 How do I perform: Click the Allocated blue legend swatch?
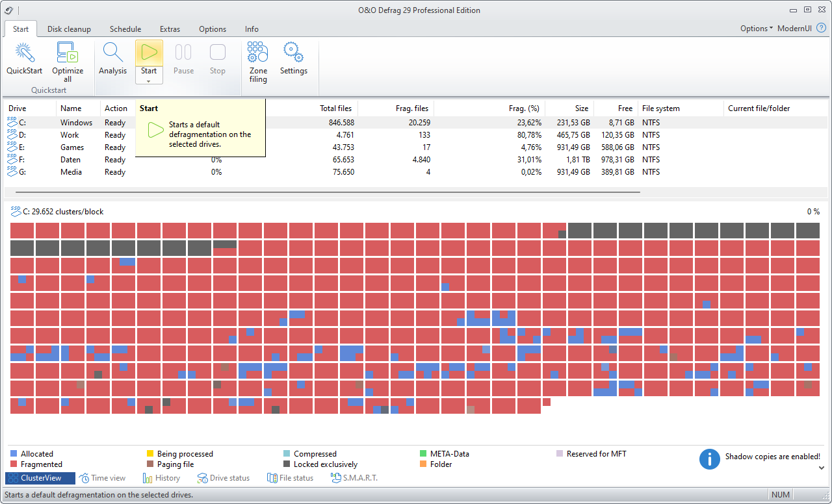[x=14, y=454]
